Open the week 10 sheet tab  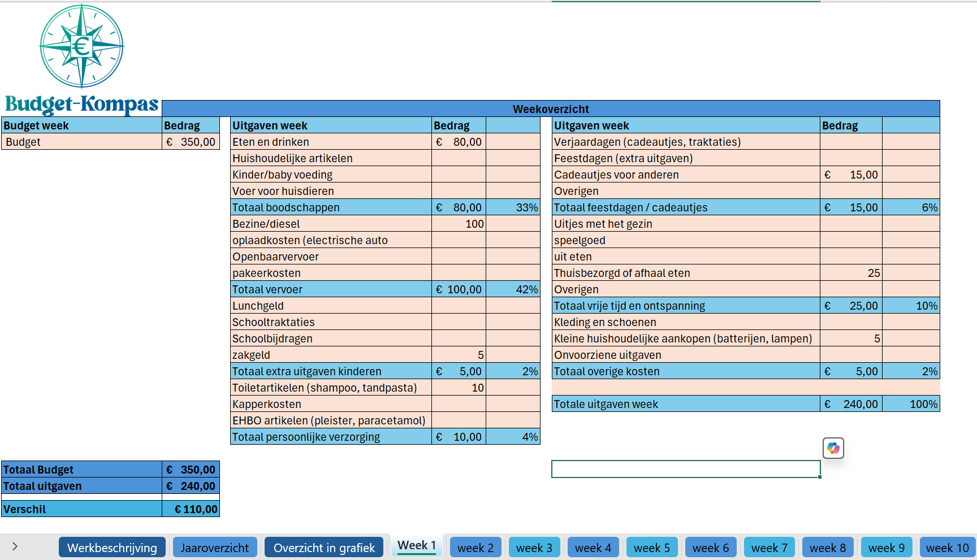pyautogui.click(x=947, y=548)
